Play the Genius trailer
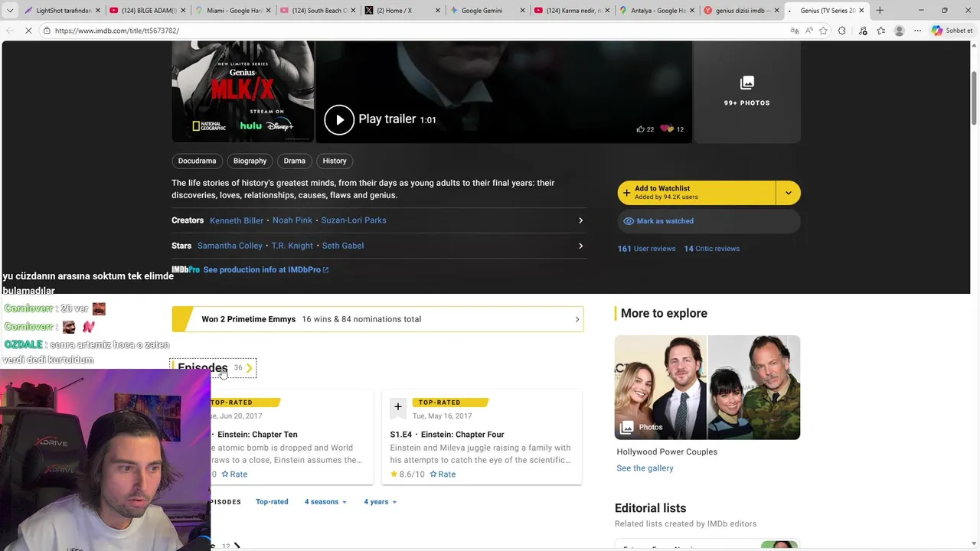 coord(339,119)
